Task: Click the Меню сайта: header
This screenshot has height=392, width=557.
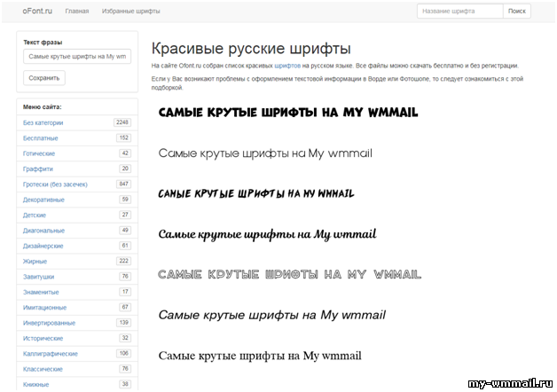Action: [x=43, y=107]
